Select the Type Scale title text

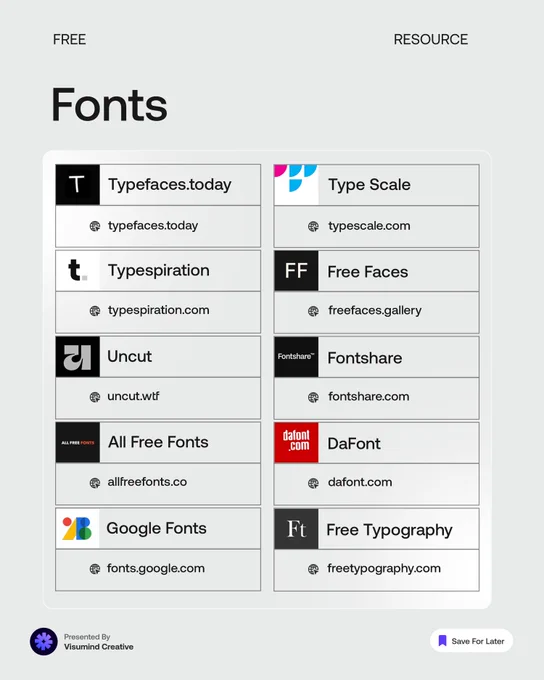pyautogui.click(x=369, y=185)
